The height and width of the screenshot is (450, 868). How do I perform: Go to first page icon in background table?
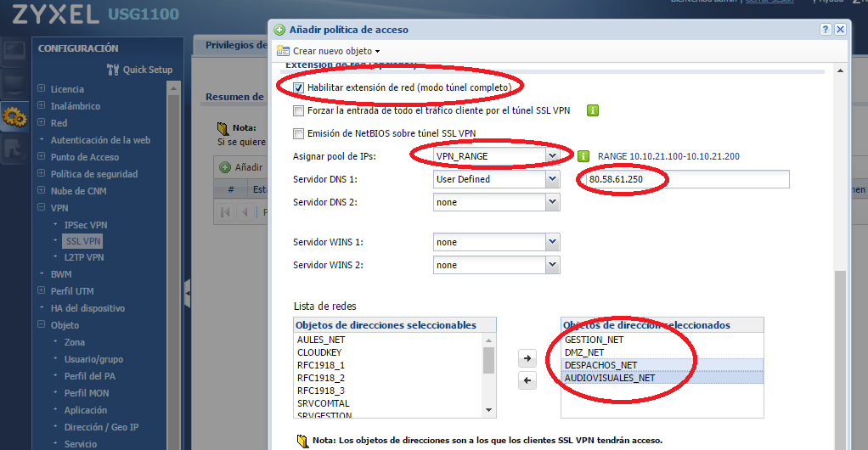pos(225,212)
